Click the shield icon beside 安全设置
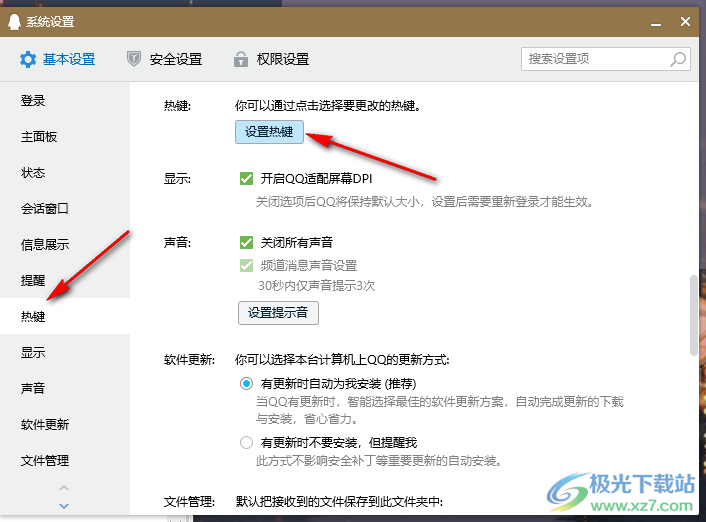This screenshot has height=522, width=706. (134, 59)
